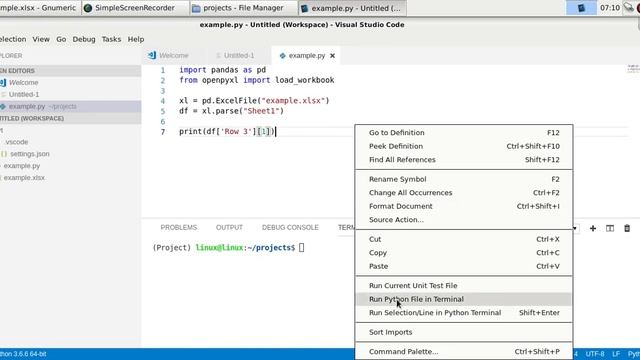Add a new terminal with plus icon
The width and height of the screenshot is (640, 360).
pyautogui.click(x=593, y=228)
